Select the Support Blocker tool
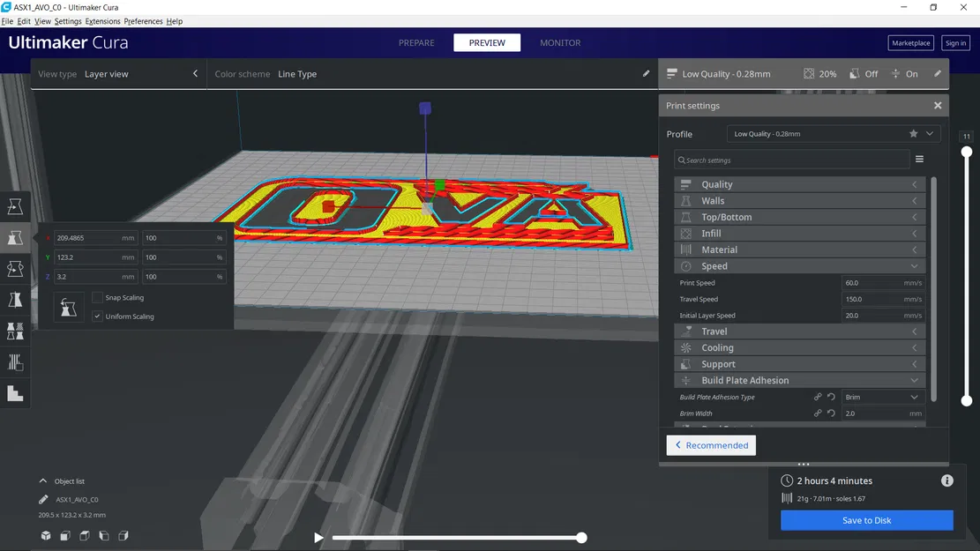Screen dimensions: 980x551 point(15,362)
